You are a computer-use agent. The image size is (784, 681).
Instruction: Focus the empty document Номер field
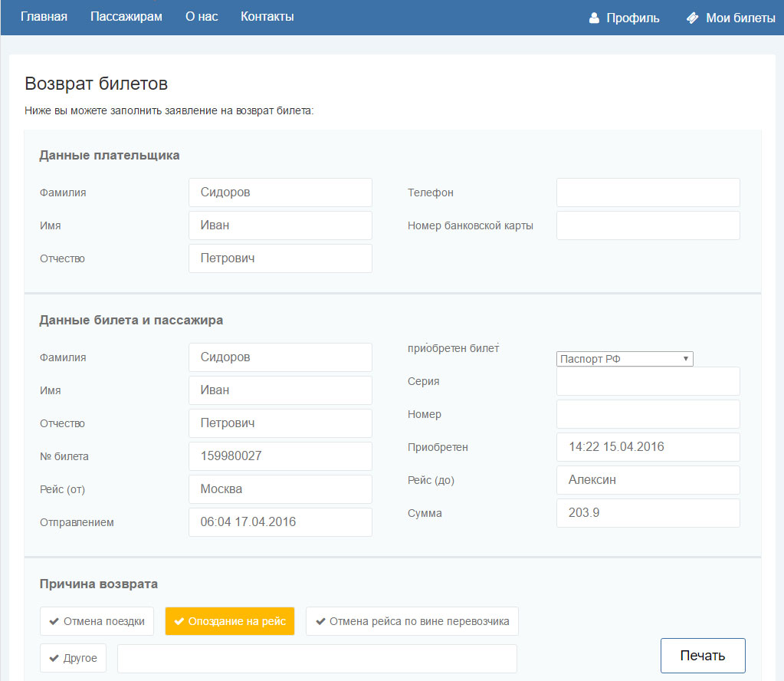pos(648,414)
